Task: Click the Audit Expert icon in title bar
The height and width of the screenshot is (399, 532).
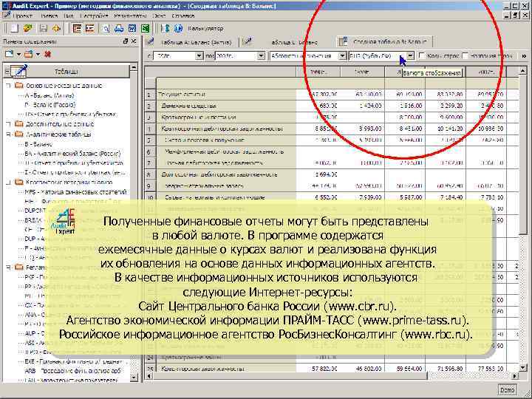Action: [x=5, y=6]
